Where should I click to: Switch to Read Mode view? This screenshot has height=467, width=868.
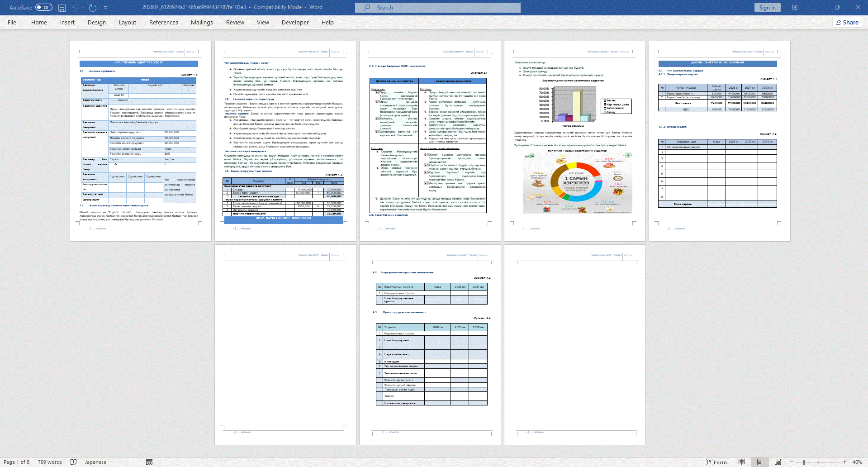click(741, 462)
